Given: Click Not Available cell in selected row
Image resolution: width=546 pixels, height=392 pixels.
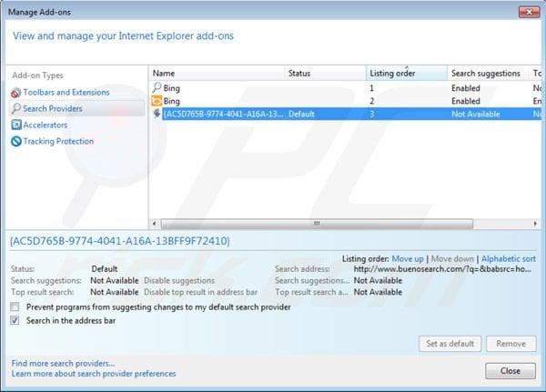Looking at the screenshot, I should (x=476, y=115).
